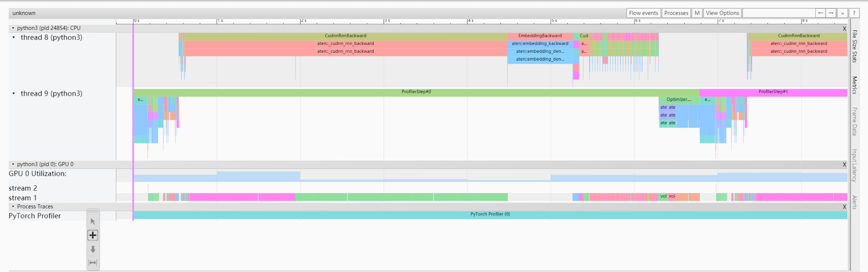Close the python3 CPU process track
This screenshot has width=868, height=272.
pos(844,29)
